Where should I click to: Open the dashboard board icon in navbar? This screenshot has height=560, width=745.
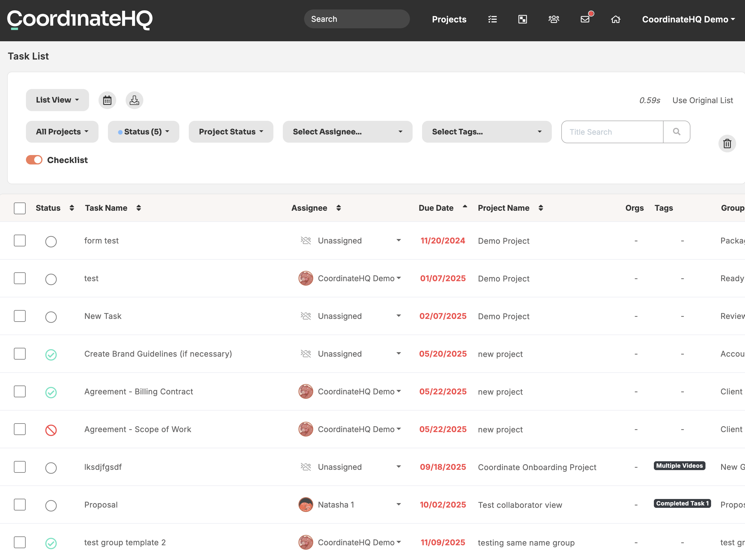[x=522, y=19]
